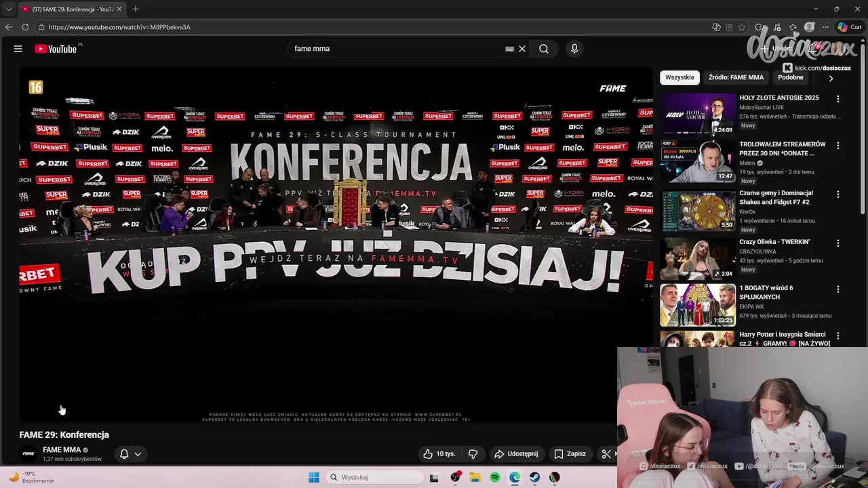Image resolution: width=868 pixels, height=488 pixels.
Task: Save video with the Zapisz button
Action: pos(570,454)
